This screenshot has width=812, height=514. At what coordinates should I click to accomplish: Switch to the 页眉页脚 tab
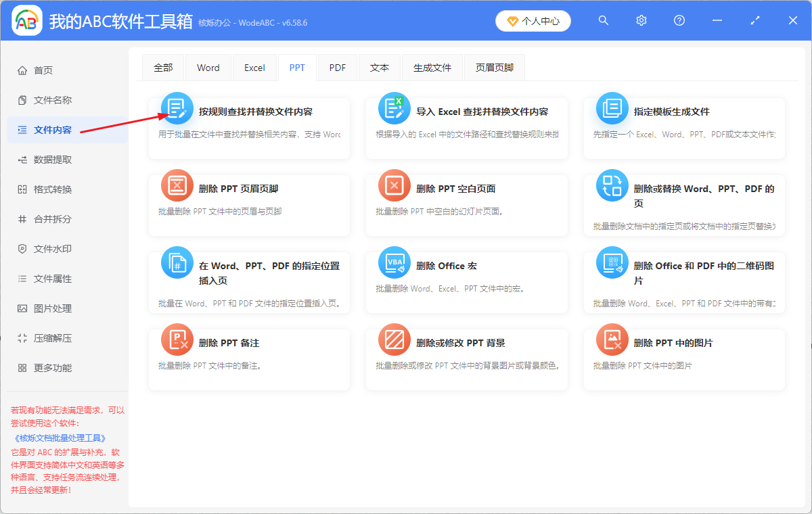(494, 67)
